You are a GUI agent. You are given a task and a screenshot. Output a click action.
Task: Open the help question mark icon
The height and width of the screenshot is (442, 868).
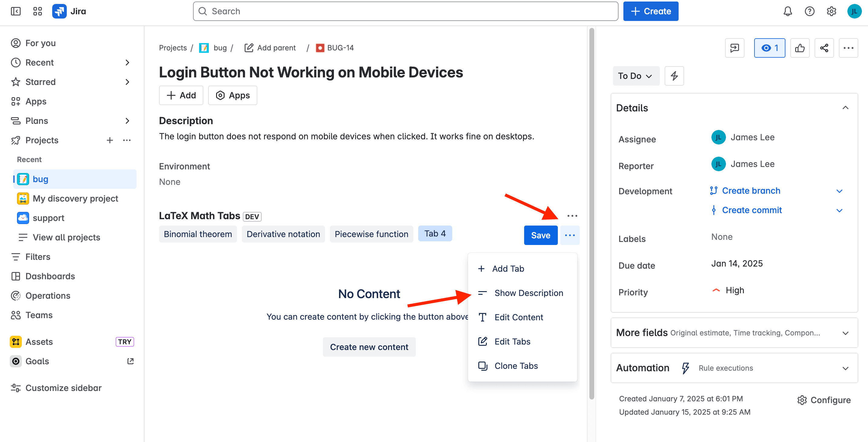coord(809,11)
